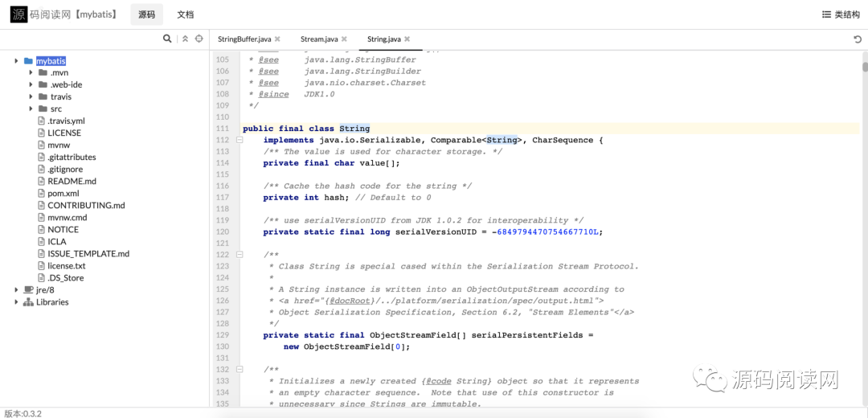
Task: Fold code block at line 112
Action: pyautogui.click(x=240, y=140)
